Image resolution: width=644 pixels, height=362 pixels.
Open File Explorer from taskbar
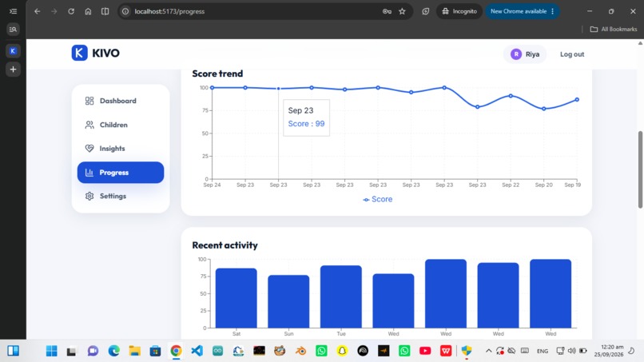pos(134,351)
